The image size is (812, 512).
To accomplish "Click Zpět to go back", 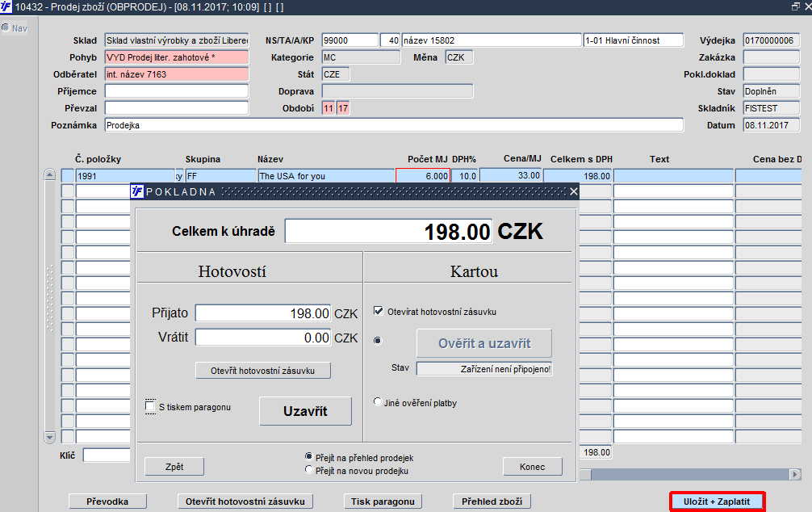I will coord(174,467).
